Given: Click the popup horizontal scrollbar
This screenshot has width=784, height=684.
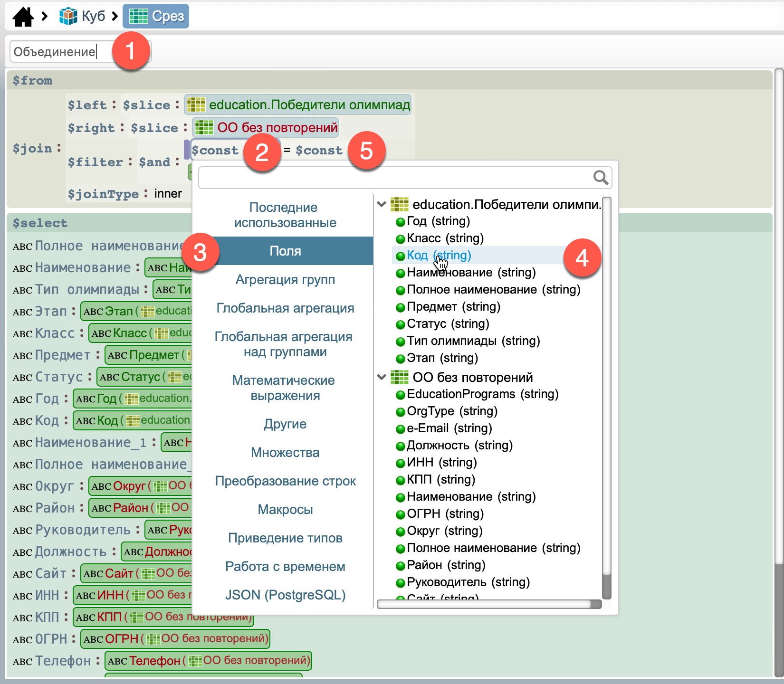Looking at the screenshot, I should pos(485,604).
